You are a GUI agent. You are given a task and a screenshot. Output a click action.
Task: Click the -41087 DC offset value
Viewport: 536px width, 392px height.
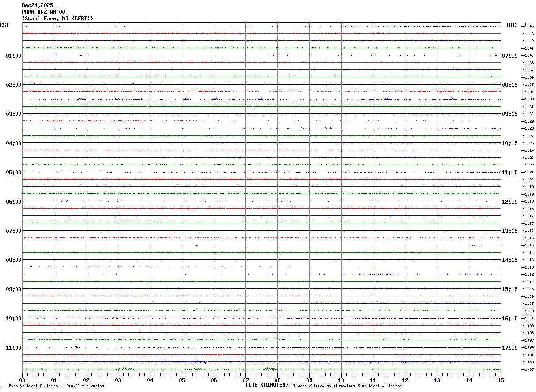pos(527,369)
